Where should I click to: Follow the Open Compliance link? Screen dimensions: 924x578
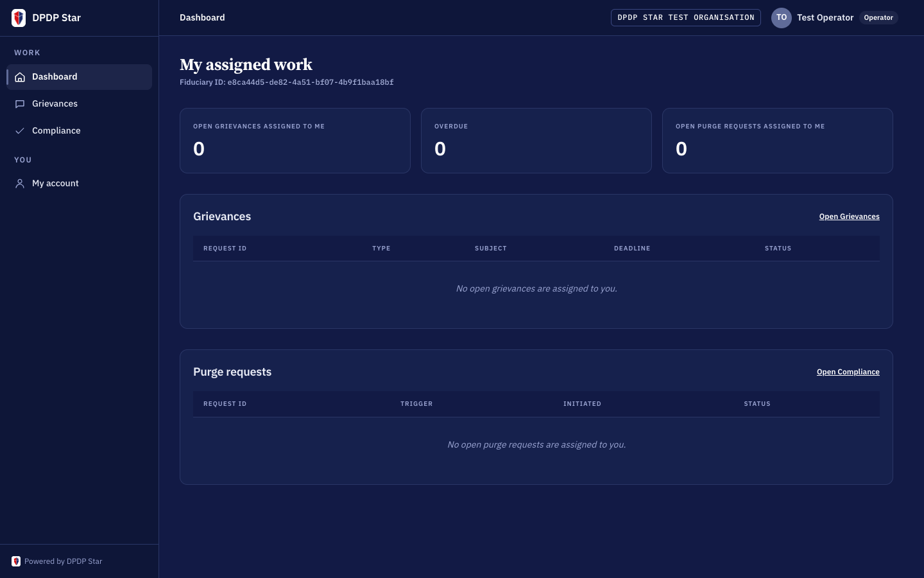[x=848, y=372]
